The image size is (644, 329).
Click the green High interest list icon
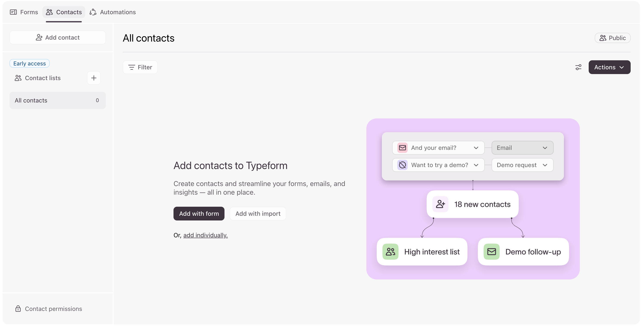[390, 252]
